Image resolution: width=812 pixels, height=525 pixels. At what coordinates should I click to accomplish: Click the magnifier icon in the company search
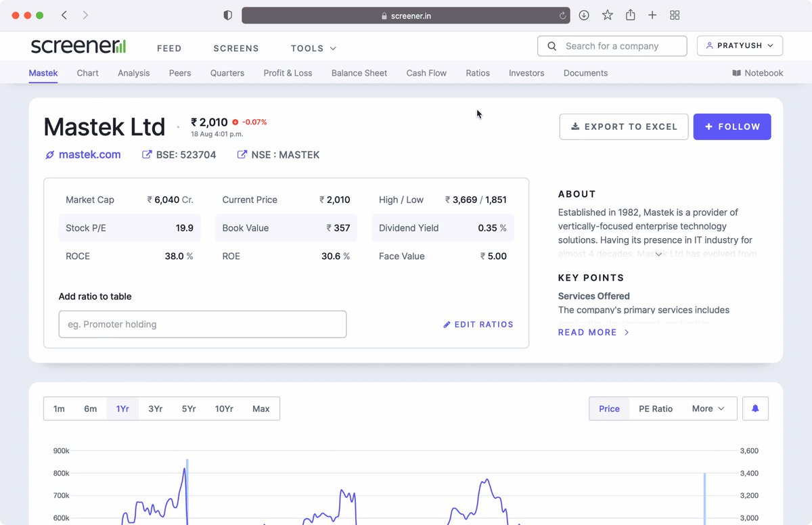552,46
